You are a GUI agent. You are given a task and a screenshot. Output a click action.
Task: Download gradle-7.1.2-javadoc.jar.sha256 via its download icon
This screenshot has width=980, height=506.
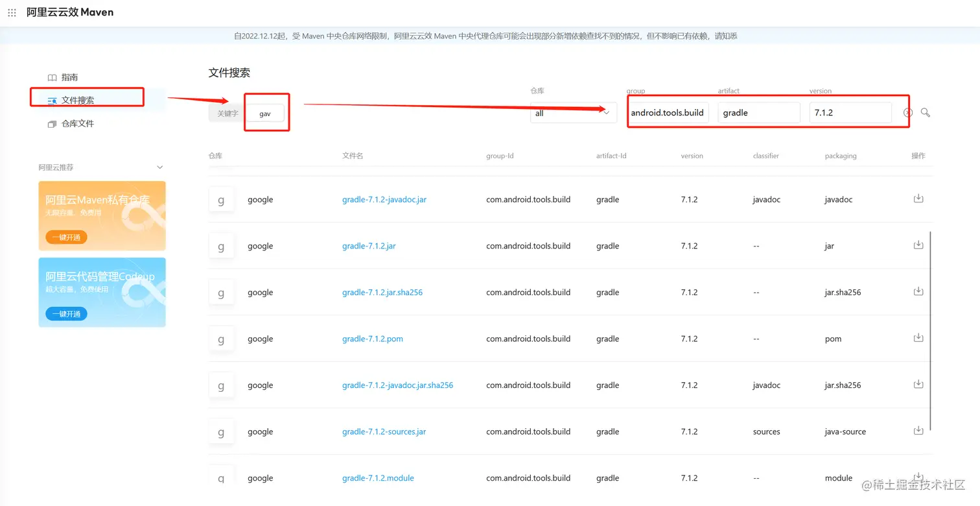[918, 384]
